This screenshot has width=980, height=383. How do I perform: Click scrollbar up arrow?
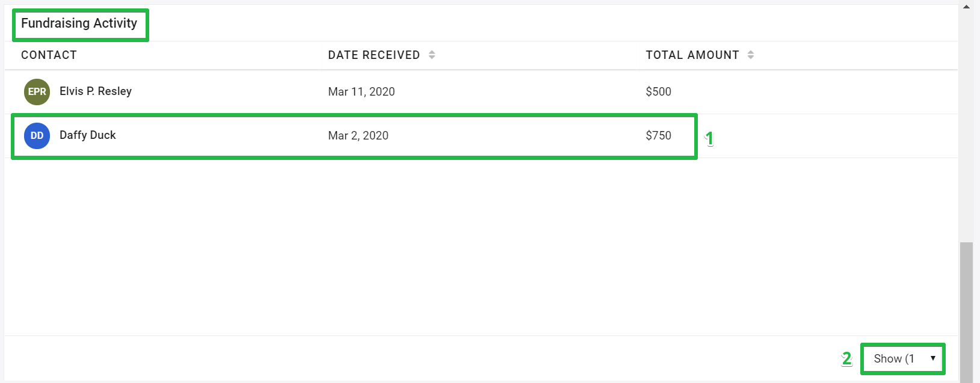point(967,7)
